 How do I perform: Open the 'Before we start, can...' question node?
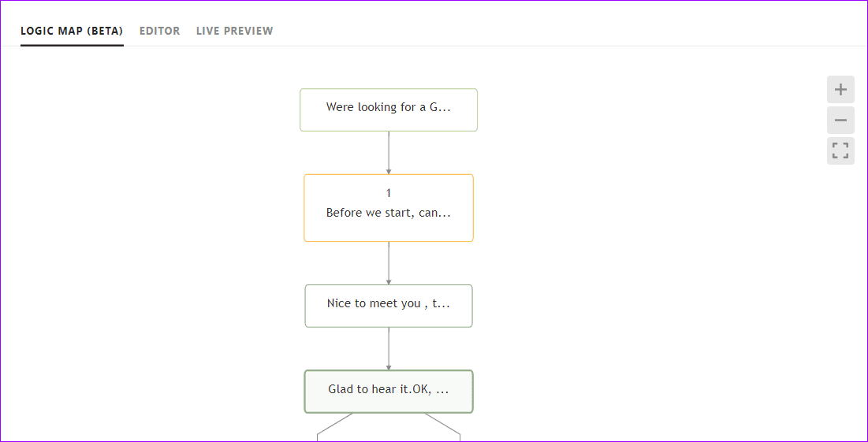[x=389, y=208]
